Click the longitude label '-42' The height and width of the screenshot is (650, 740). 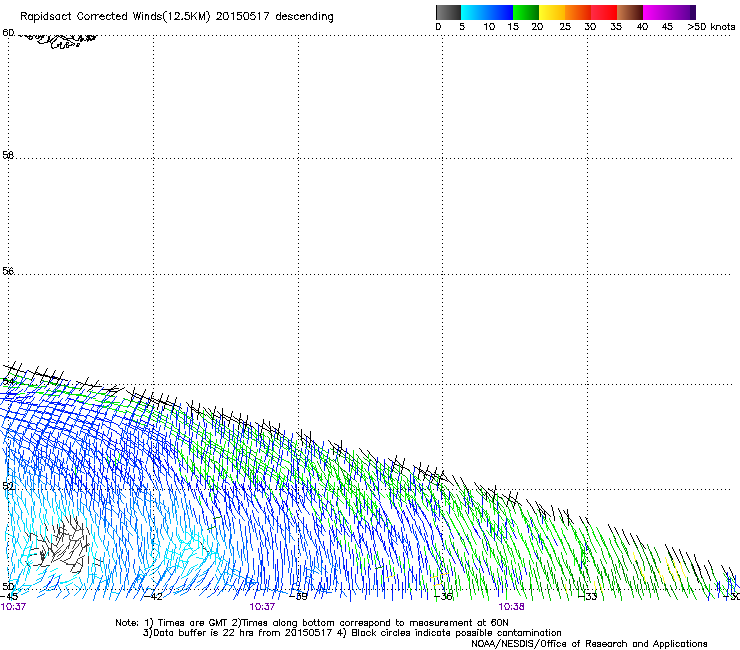click(153, 596)
